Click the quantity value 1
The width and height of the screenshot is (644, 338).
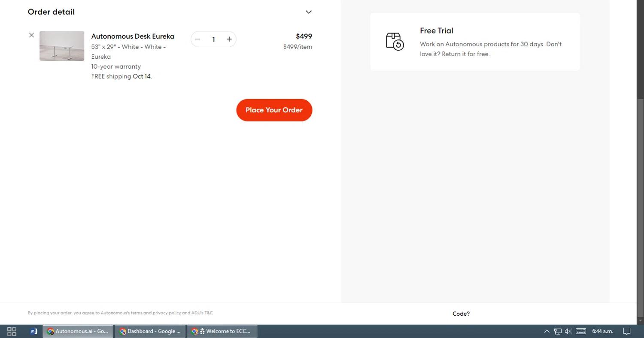pos(213,39)
